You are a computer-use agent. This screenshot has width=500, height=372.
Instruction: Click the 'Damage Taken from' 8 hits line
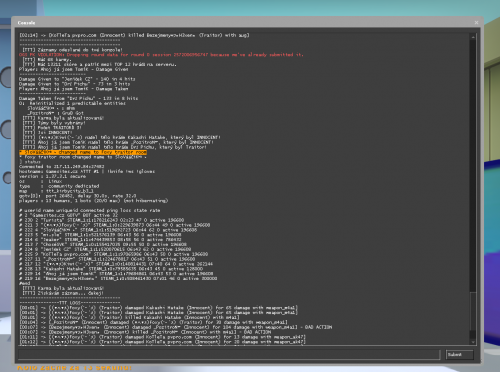[x=79, y=98]
